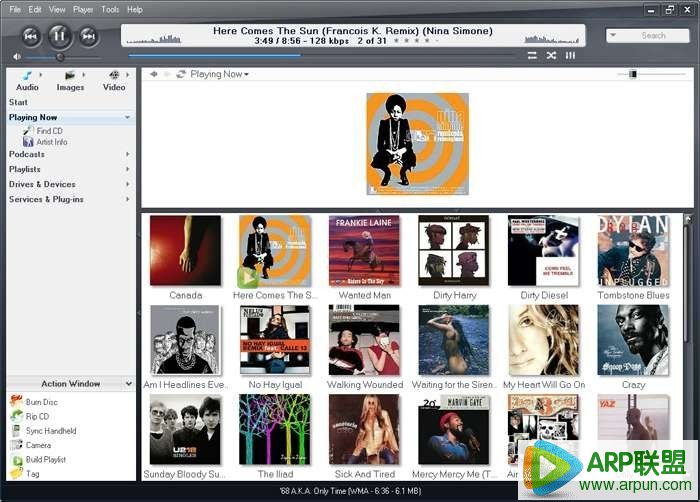Screen dimensions: 700x502
Task: Select the Images library icon
Action: [x=70, y=81]
